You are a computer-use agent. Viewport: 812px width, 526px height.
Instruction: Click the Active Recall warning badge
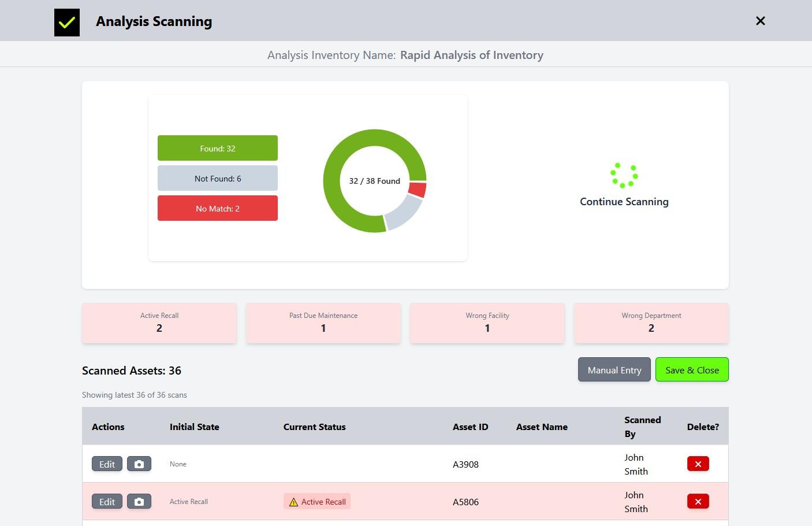pyautogui.click(x=317, y=502)
